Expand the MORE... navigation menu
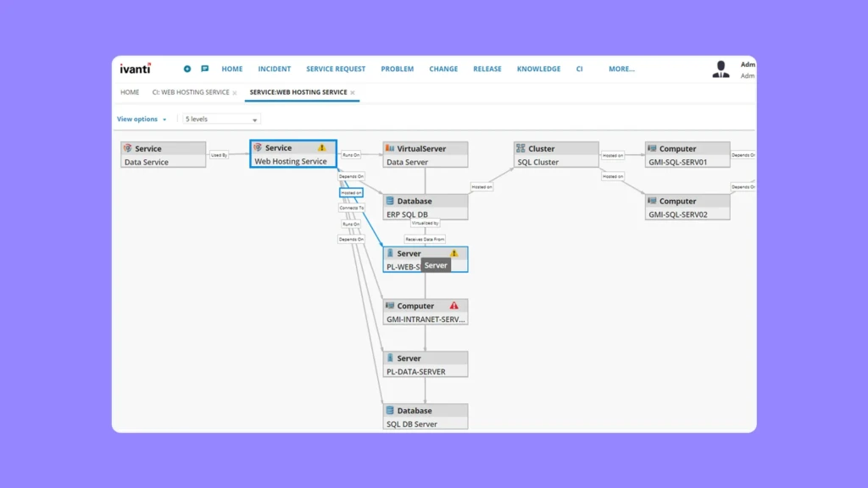Image resolution: width=868 pixels, height=488 pixels. coord(621,69)
